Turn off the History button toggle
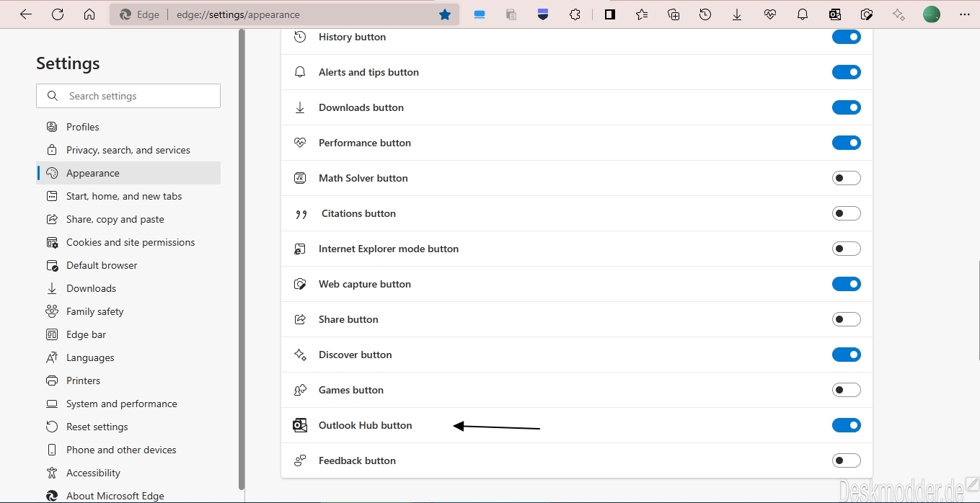980x503 pixels. [x=847, y=37]
